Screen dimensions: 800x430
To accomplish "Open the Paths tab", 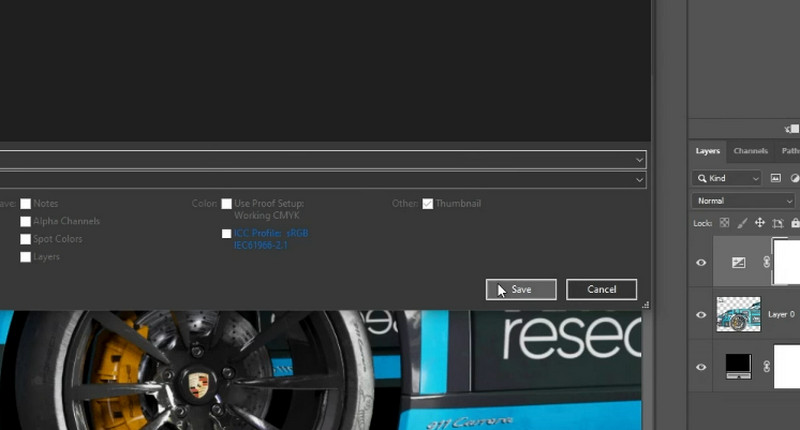I will click(x=790, y=151).
